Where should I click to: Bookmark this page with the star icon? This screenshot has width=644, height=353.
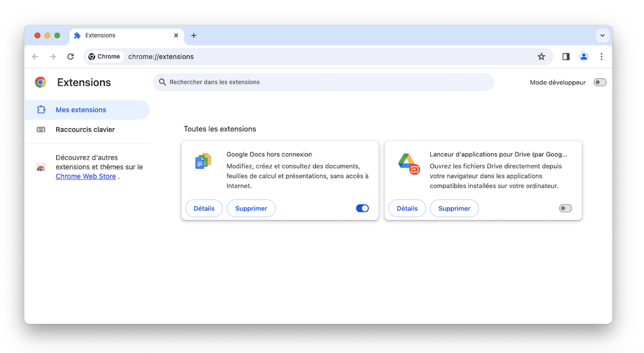pyautogui.click(x=541, y=57)
